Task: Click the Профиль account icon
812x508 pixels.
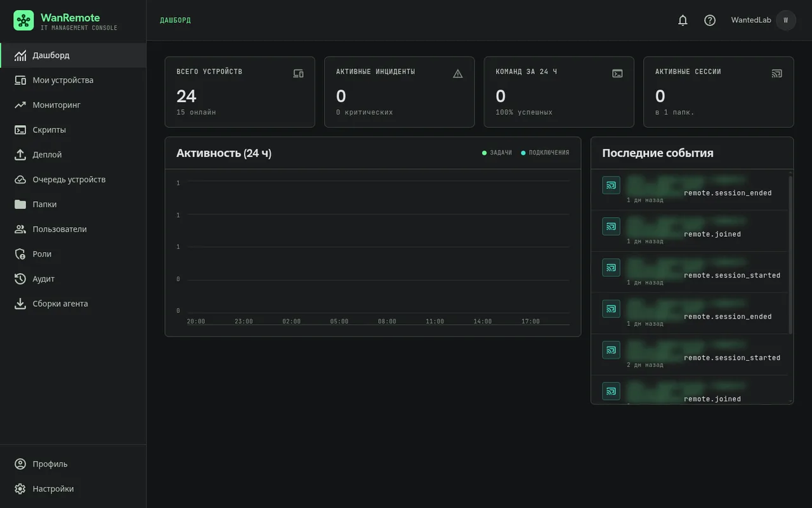Action: pos(20,464)
